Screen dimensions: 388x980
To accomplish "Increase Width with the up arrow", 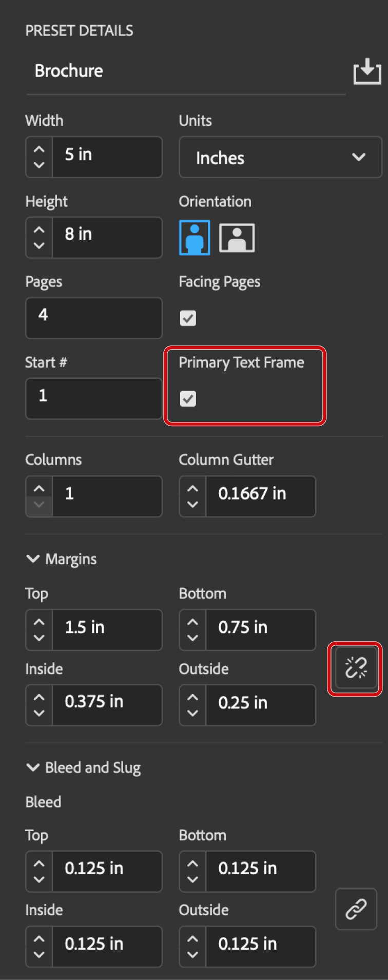I will tap(39, 149).
